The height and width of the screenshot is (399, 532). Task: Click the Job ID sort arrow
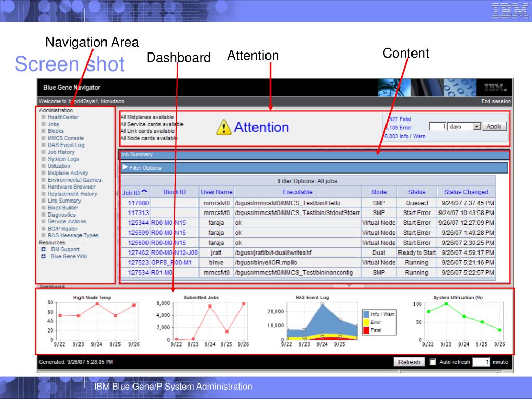tap(144, 192)
